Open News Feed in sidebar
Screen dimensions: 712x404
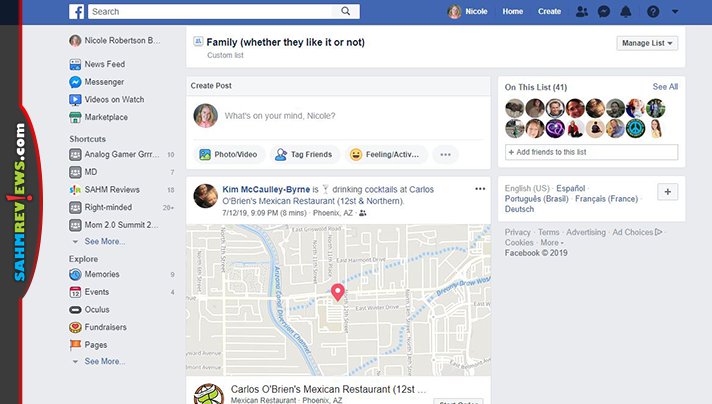(97, 64)
